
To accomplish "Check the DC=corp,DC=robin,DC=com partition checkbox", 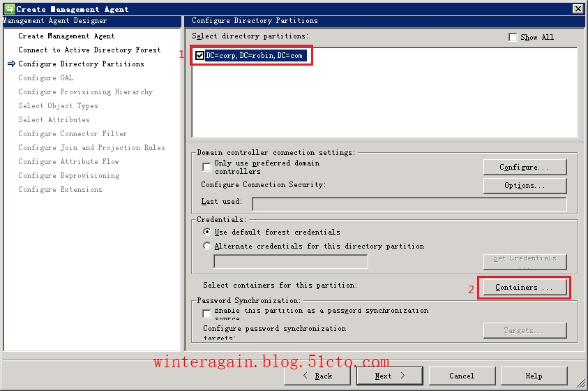I will (x=200, y=56).
